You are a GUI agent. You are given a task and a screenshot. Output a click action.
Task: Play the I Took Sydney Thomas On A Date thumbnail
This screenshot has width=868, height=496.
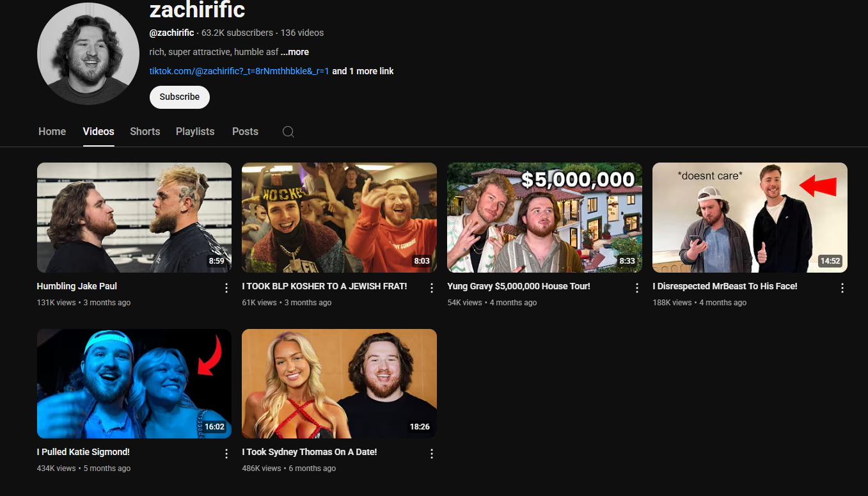(x=339, y=383)
